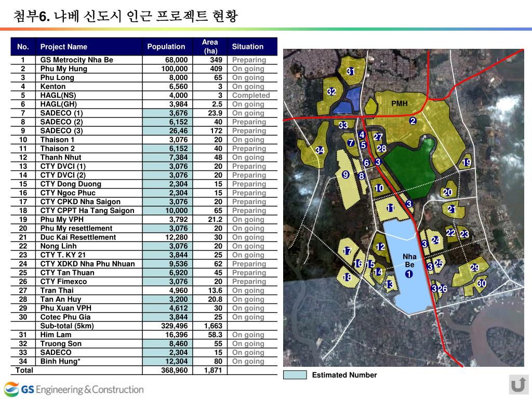Click the Tan An Huy project name
532x399 pixels.
61,299
